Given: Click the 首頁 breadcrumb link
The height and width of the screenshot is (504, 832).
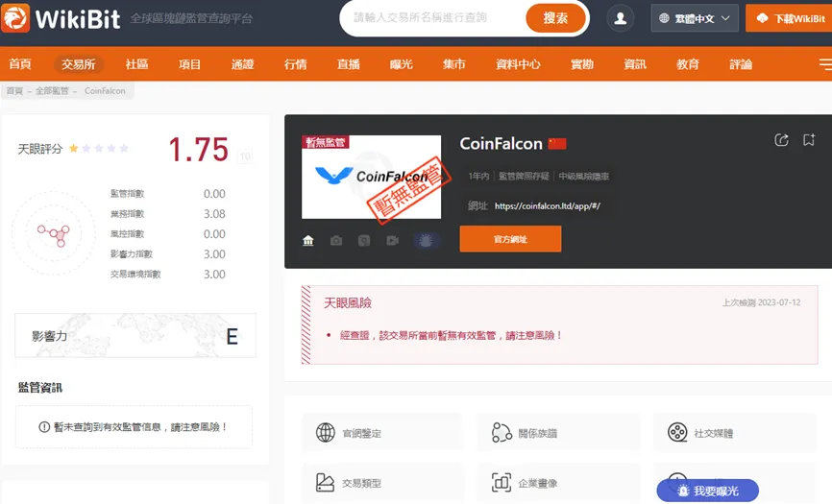Looking at the screenshot, I should pyautogui.click(x=14, y=90).
